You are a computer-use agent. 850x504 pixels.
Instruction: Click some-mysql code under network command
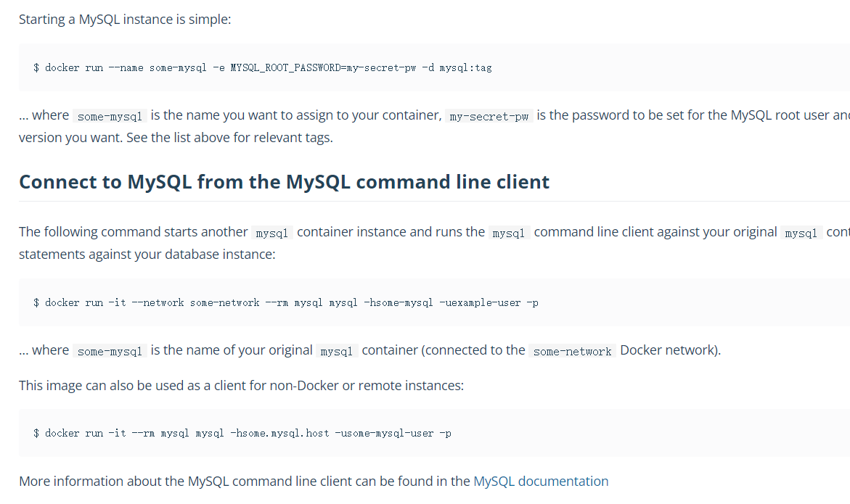(110, 351)
